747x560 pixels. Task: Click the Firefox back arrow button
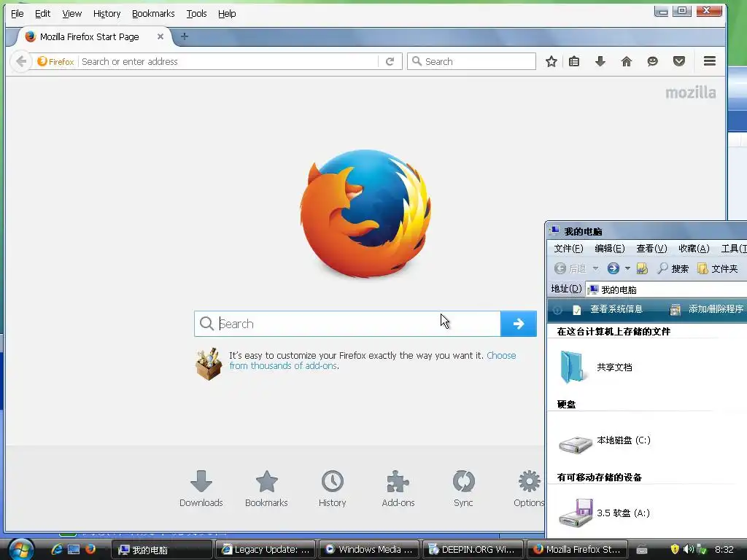pyautogui.click(x=21, y=61)
